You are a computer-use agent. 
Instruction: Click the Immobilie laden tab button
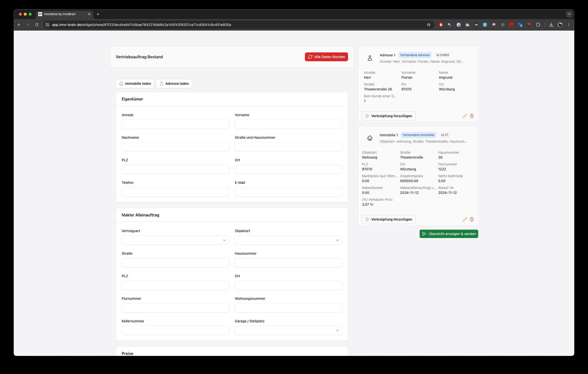tap(134, 84)
